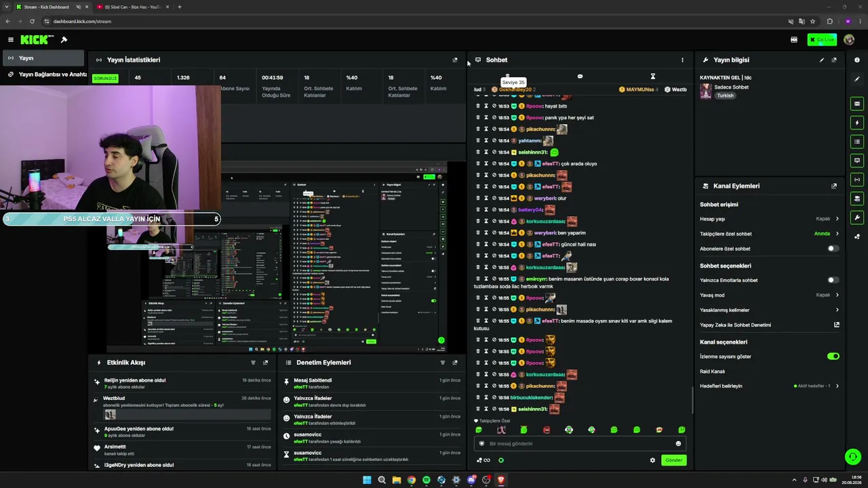The image size is (868, 488).
Task: Open Discord from the taskbar
Action: tap(471, 480)
